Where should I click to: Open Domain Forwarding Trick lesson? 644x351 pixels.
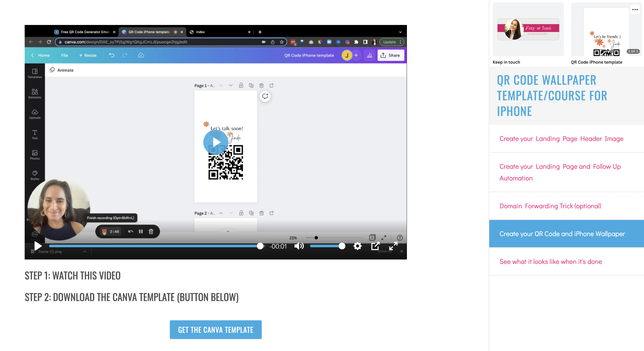point(550,206)
